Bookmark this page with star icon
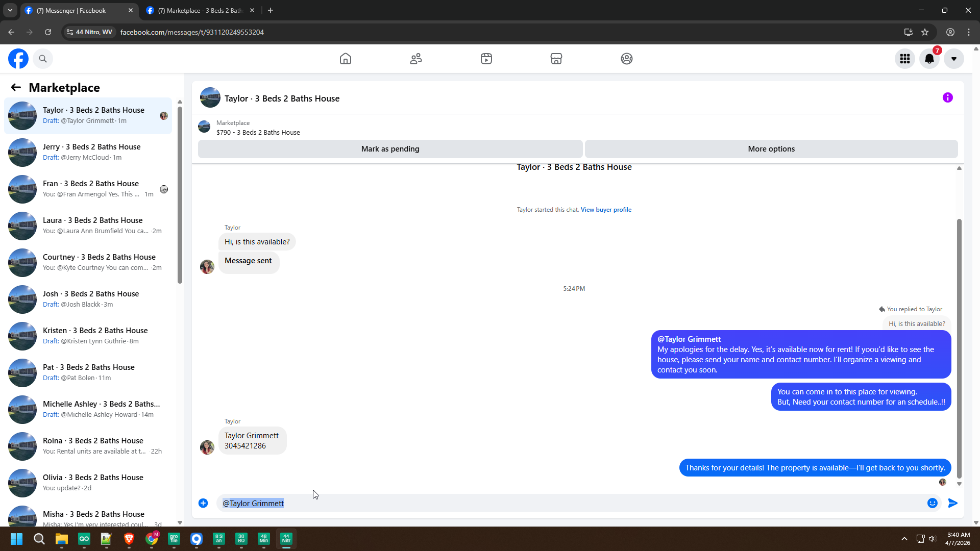Viewport: 980px width, 551px height. pos(925,32)
